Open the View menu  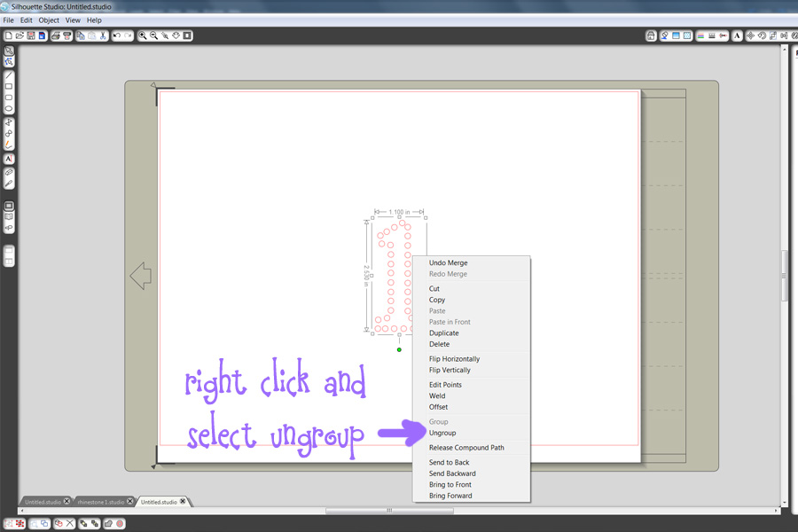pyautogui.click(x=73, y=20)
